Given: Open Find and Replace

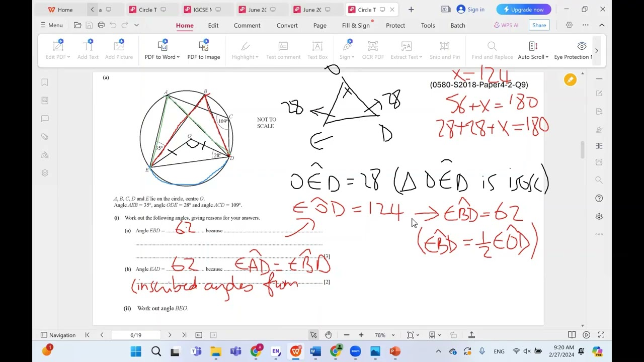Looking at the screenshot, I should (492, 50).
